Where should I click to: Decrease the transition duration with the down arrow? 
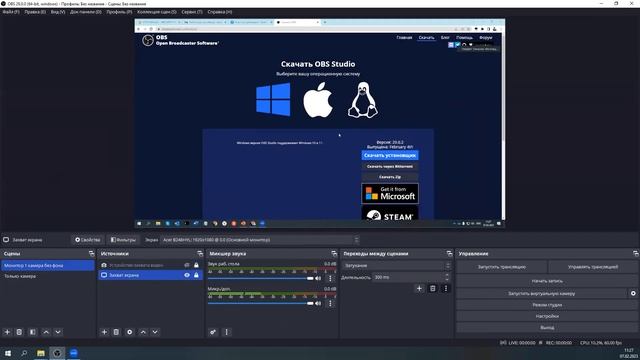(x=447, y=279)
